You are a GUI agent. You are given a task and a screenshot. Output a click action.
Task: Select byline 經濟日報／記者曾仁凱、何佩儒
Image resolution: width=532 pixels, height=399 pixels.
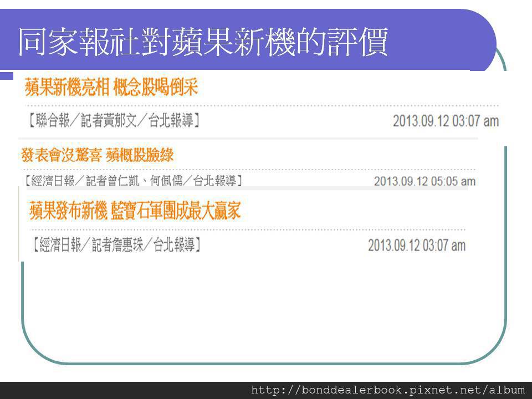pyautogui.click(x=134, y=181)
